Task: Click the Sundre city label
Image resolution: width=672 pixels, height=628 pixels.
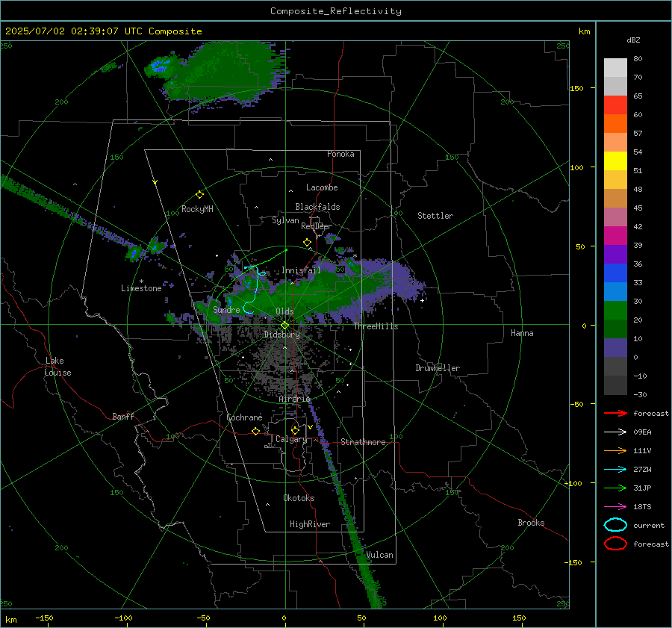Action: (x=226, y=309)
